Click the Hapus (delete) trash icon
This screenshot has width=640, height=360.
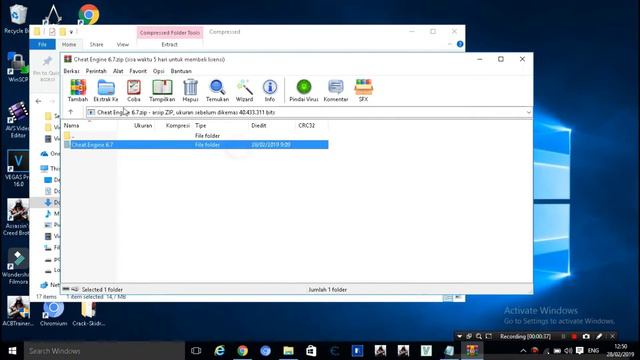coord(190,91)
